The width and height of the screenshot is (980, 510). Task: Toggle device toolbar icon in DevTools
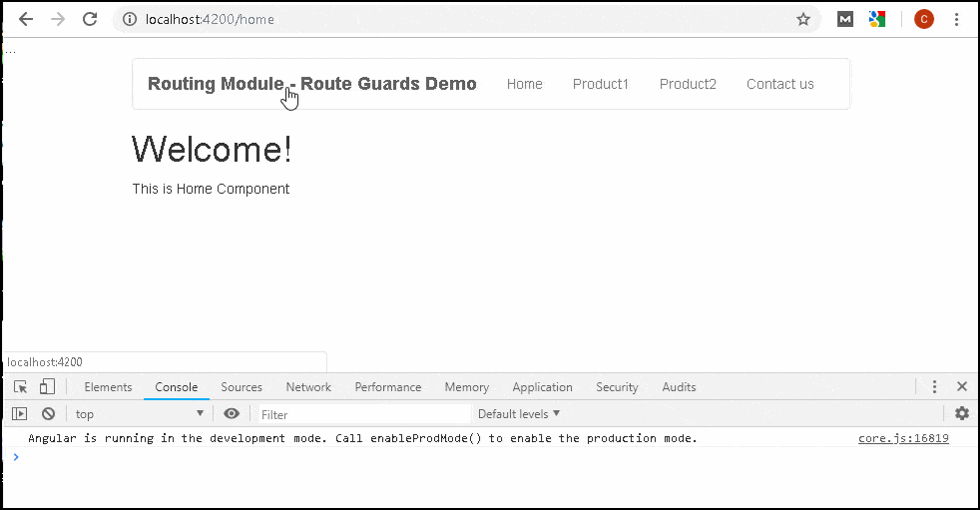[46, 387]
